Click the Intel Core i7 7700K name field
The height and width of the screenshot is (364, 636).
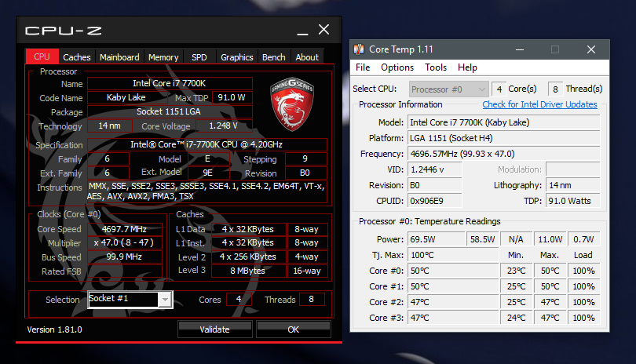(x=170, y=83)
